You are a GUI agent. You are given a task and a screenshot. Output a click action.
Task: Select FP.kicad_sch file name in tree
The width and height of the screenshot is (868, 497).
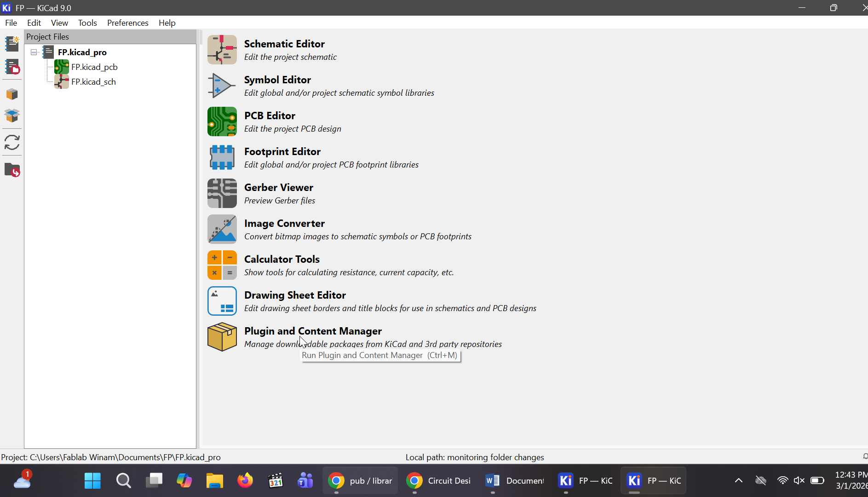point(93,81)
